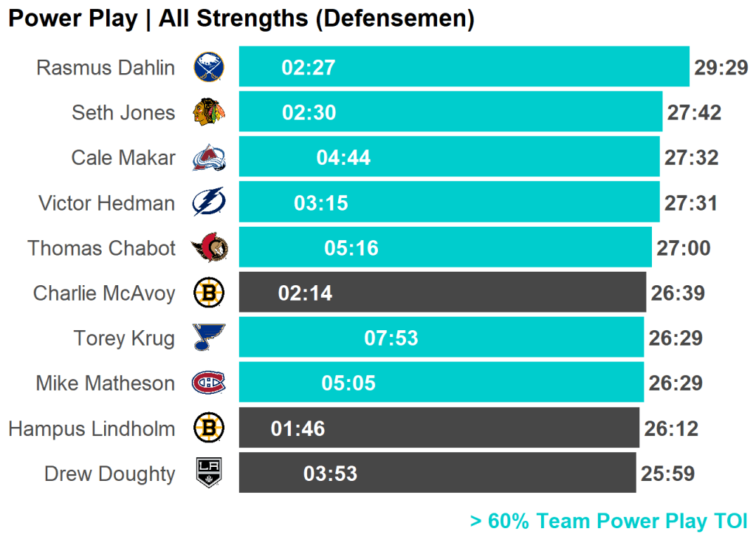Click the 05:16 label in Chabot's bar
This screenshot has height=540, width=756.
click(351, 248)
